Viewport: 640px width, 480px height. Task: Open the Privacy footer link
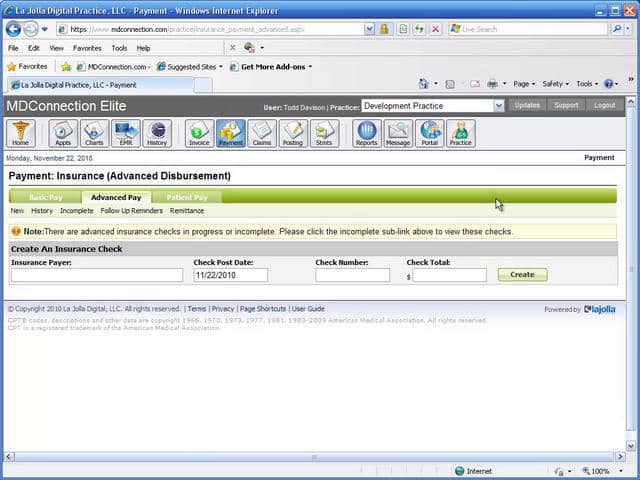223,309
